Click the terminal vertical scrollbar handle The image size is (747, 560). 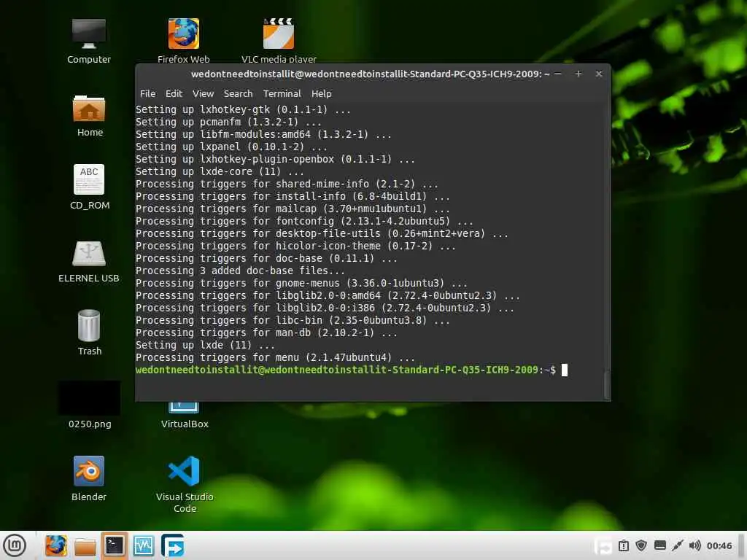coord(606,385)
